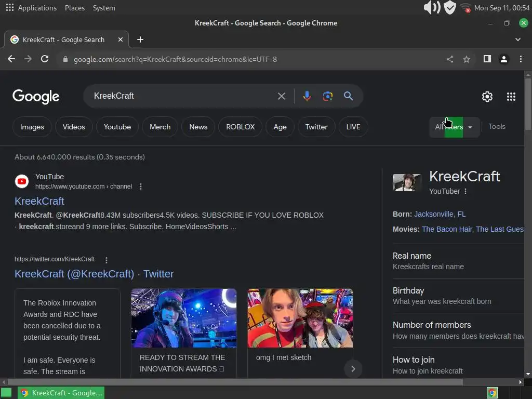Select the LIVE filter chip
The width and height of the screenshot is (532, 399).
point(353,127)
